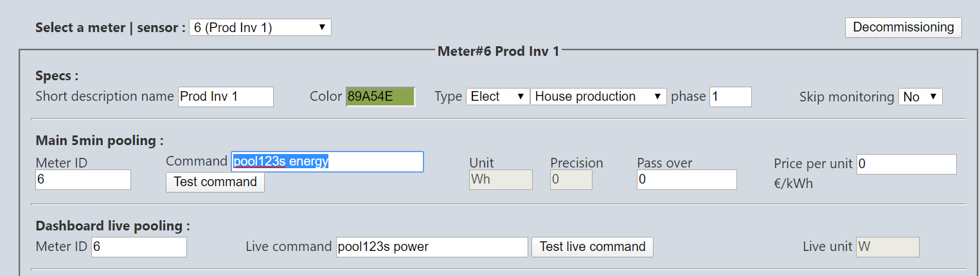Click the Meter#6 Prod Inv 1 heading
Image resolution: width=980 pixels, height=276 pixels.
point(498,51)
